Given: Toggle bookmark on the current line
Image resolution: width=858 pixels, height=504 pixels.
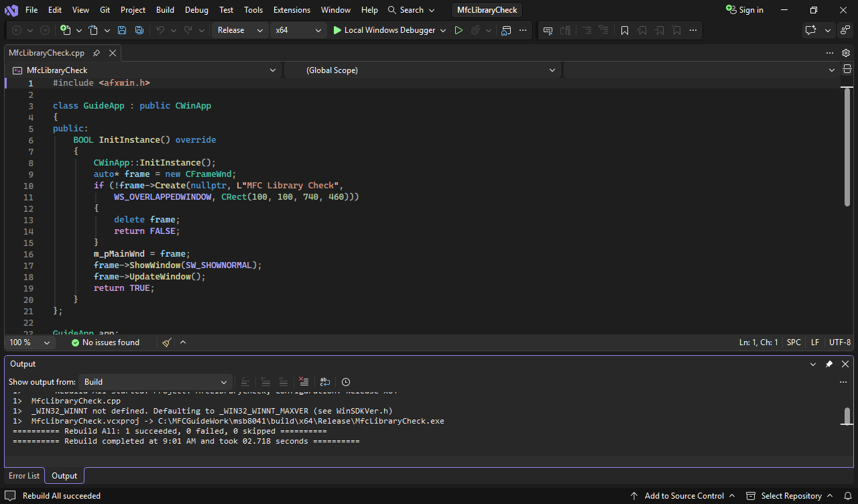Looking at the screenshot, I should point(625,30).
